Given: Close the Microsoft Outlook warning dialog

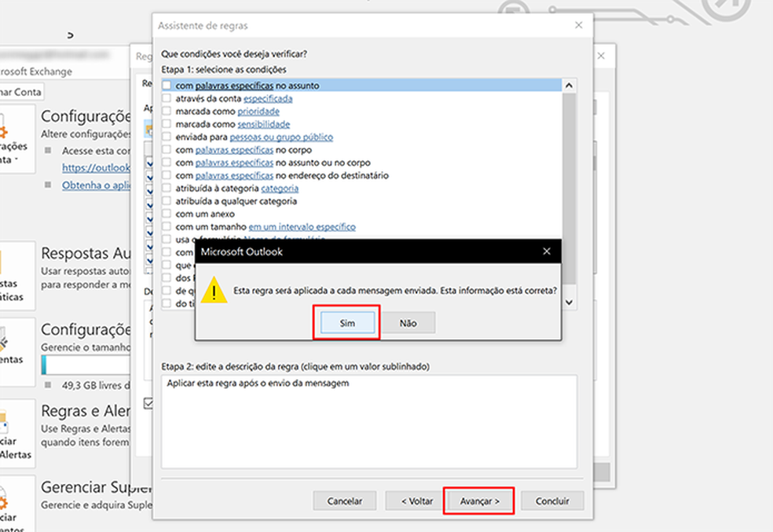Looking at the screenshot, I should tap(547, 251).
